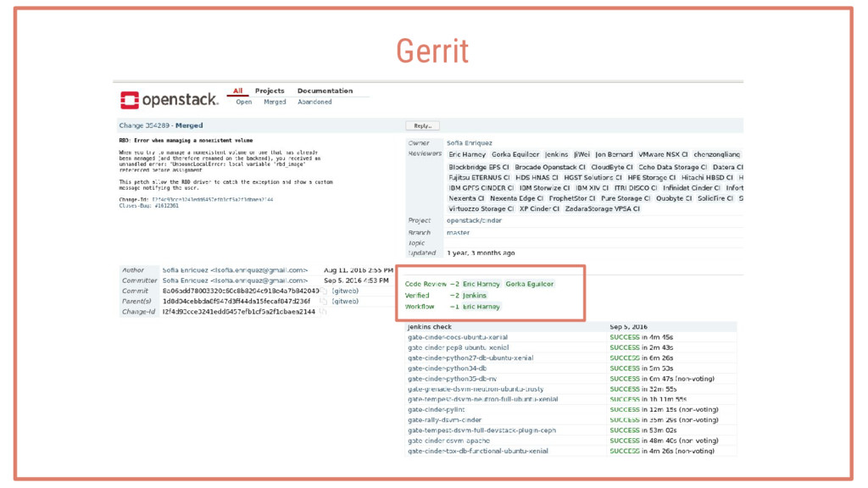Click Gorka Eguileor on the Code Review row
The height and width of the screenshot is (488, 868).
point(529,284)
